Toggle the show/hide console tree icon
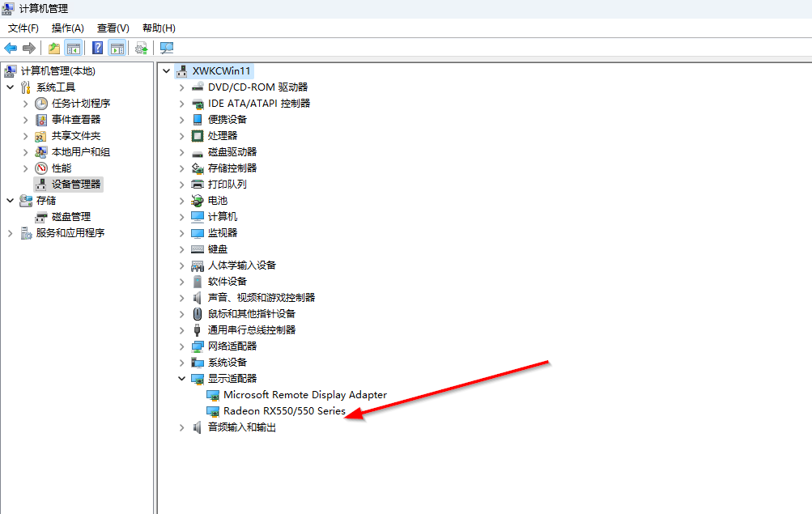The height and width of the screenshot is (514, 812). 74,48
